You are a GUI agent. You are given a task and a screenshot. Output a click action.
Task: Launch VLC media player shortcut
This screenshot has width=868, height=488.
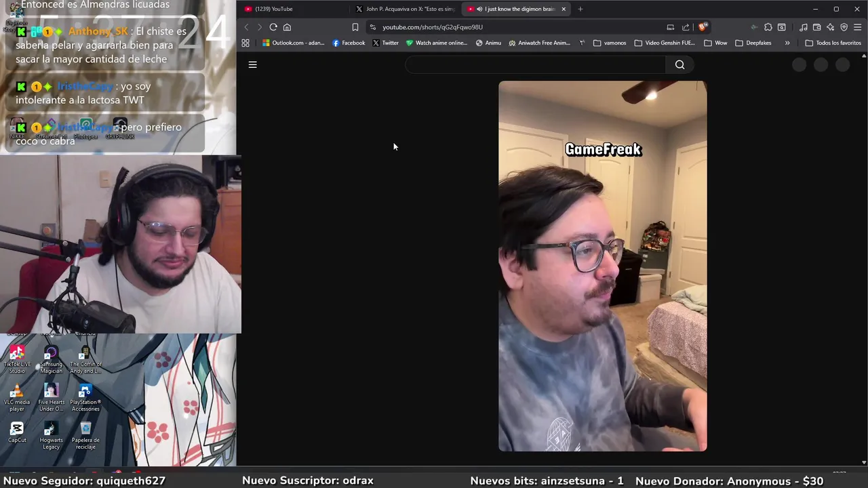17,398
